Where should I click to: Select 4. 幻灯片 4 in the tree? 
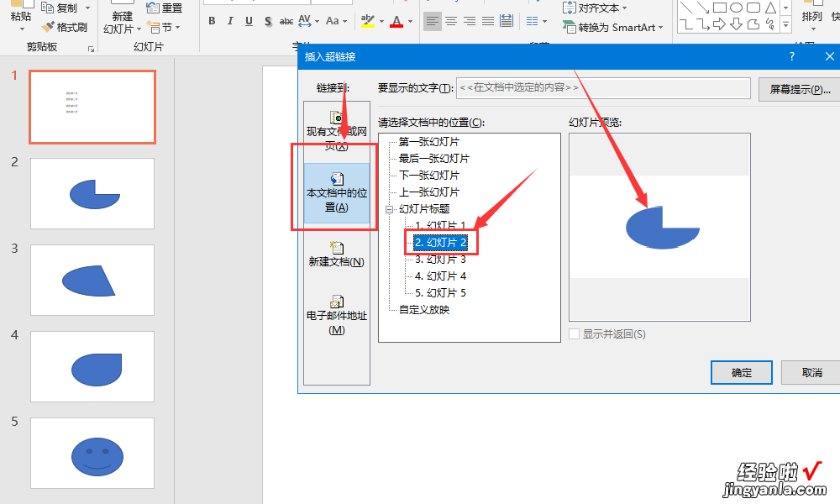[440, 276]
